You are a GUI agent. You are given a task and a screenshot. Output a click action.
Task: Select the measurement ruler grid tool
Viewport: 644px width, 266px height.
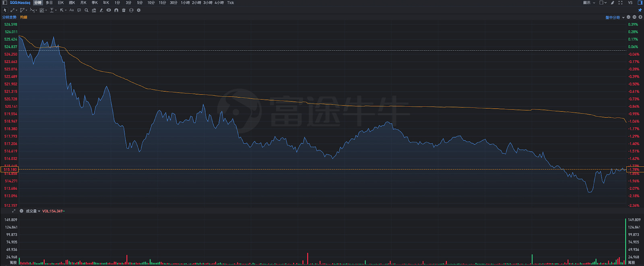click(x=42, y=10)
